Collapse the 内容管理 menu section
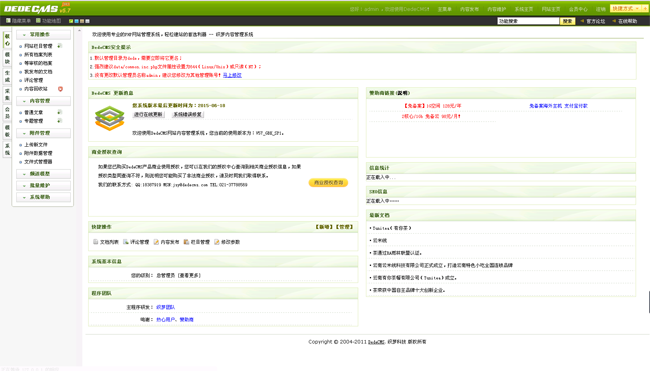Image resolution: width=650 pixels, height=371 pixels. click(44, 101)
